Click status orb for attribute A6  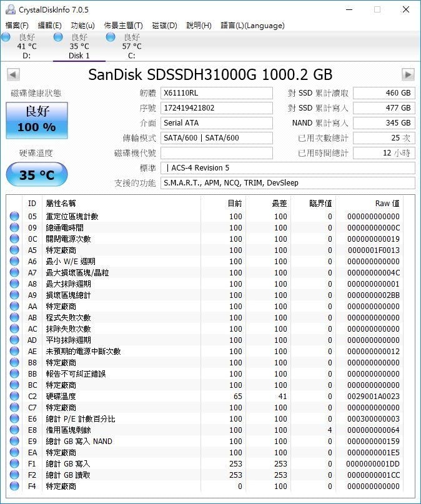tap(14, 261)
